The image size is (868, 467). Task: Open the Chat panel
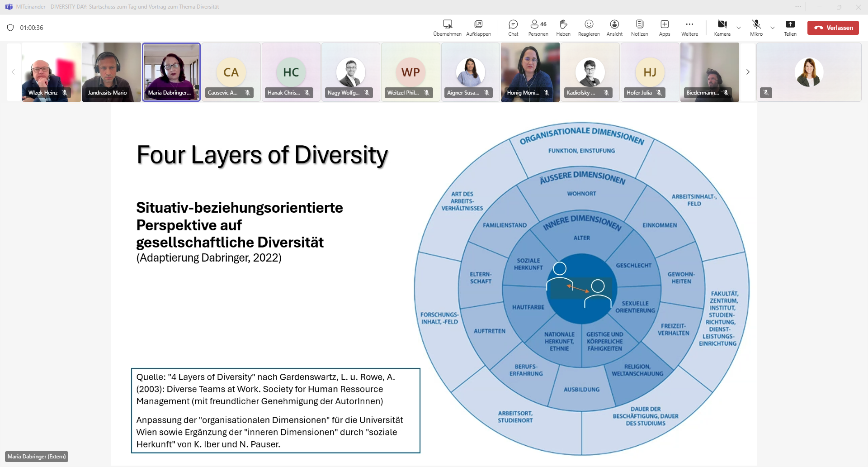513,27
